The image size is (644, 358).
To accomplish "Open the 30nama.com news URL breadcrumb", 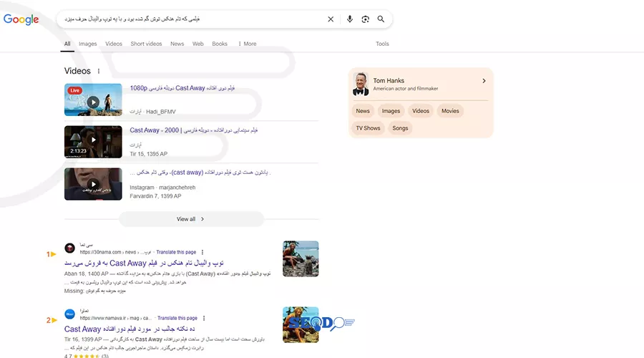I will point(115,252).
